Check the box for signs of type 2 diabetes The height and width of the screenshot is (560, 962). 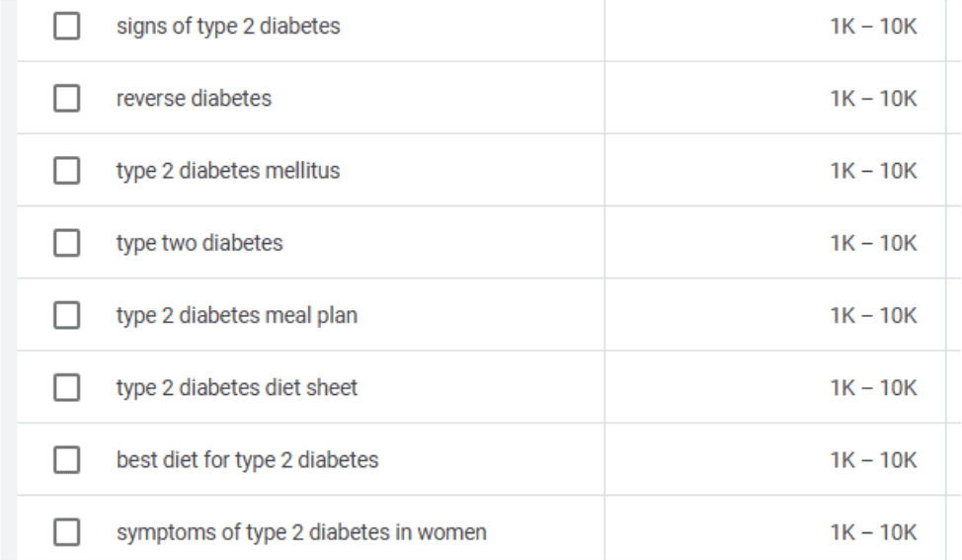coord(66,27)
